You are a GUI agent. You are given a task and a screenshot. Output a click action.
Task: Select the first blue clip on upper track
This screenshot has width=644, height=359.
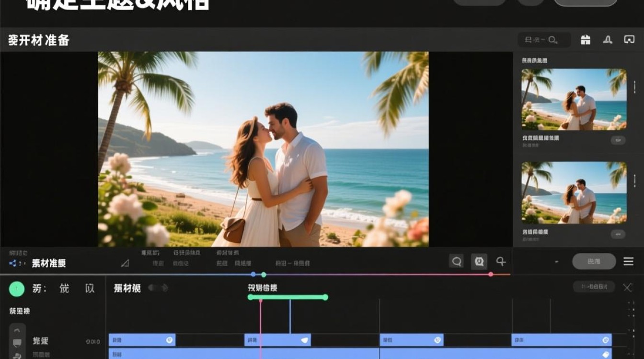pyautogui.click(x=142, y=340)
